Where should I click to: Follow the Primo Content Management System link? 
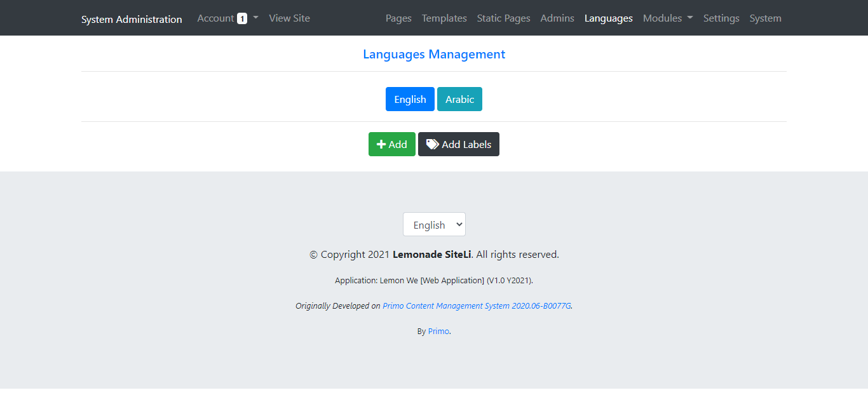pos(477,305)
